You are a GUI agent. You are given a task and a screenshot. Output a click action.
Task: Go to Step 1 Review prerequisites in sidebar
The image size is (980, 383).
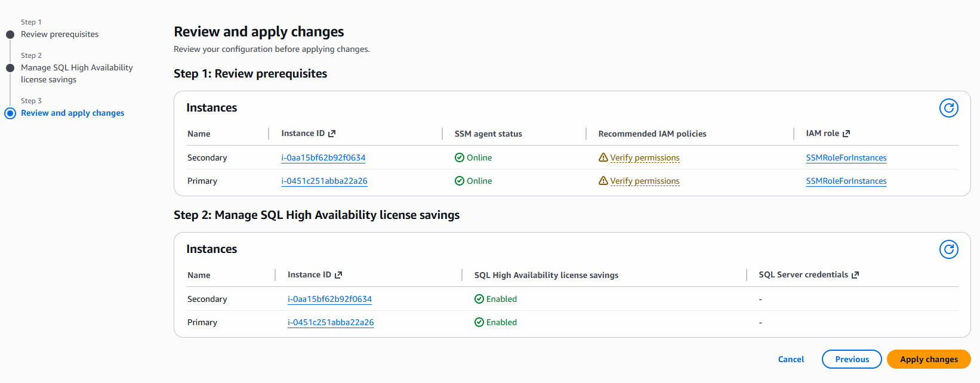pos(60,35)
